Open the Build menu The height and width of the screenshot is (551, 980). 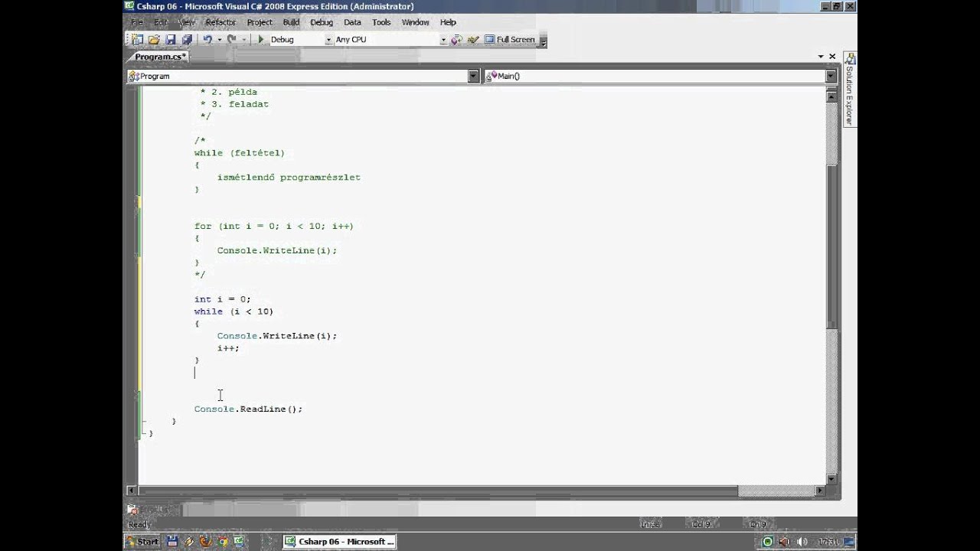point(291,22)
